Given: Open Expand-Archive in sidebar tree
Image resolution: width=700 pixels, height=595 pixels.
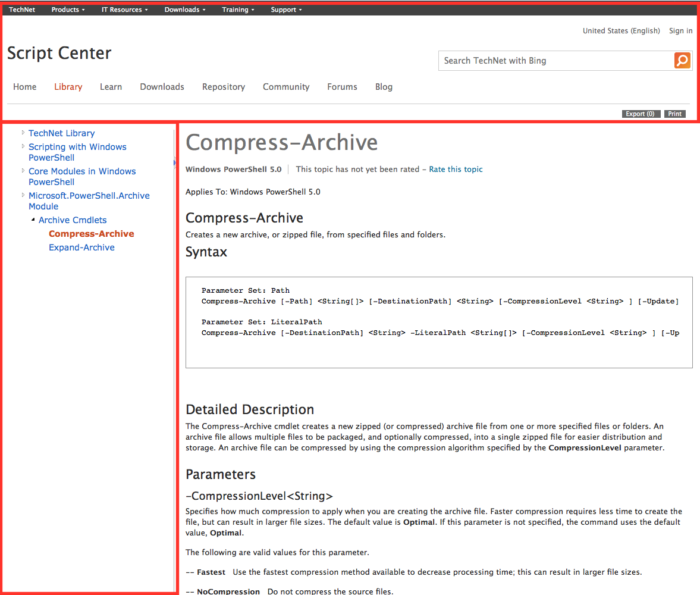Looking at the screenshot, I should (x=81, y=248).
